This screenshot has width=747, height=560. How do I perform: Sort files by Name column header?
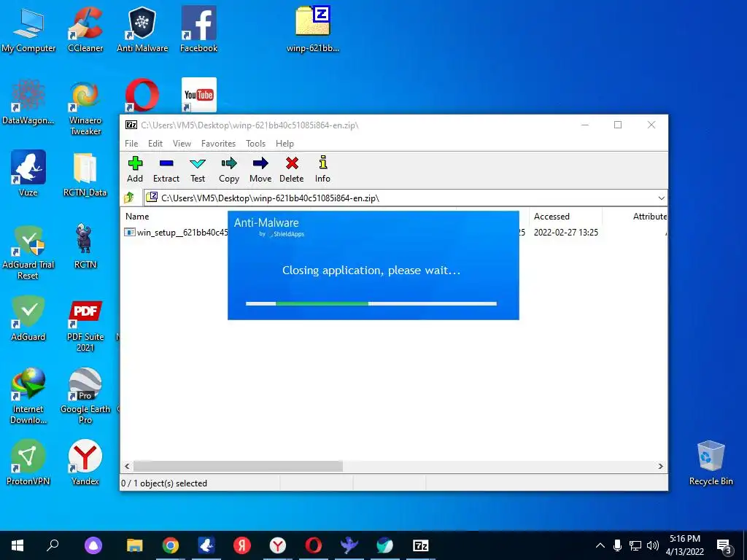pyautogui.click(x=137, y=216)
